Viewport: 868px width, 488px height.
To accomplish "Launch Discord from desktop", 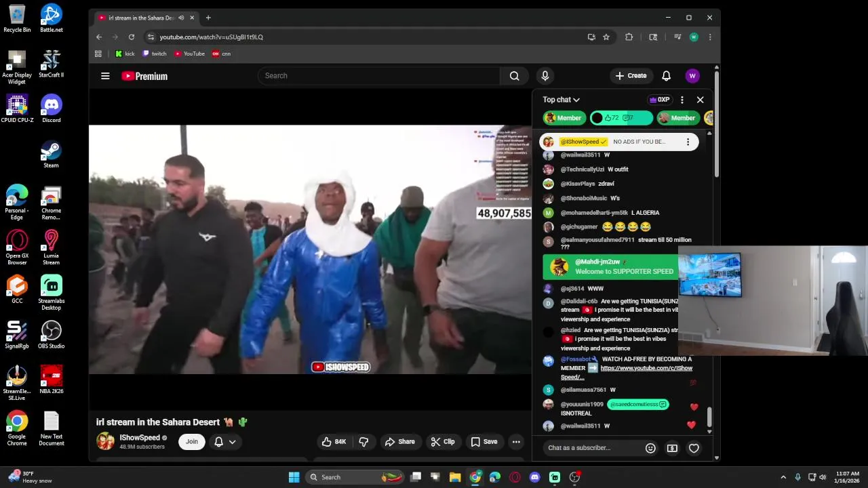I will [52, 108].
